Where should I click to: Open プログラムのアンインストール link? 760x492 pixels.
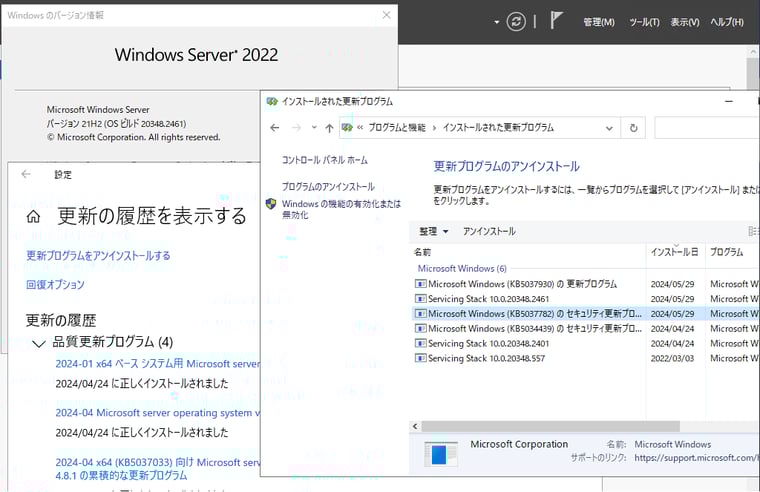click(328, 187)
